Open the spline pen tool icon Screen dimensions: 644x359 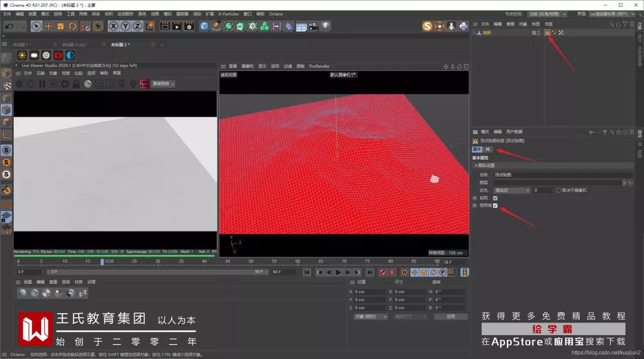click(216, 26)
